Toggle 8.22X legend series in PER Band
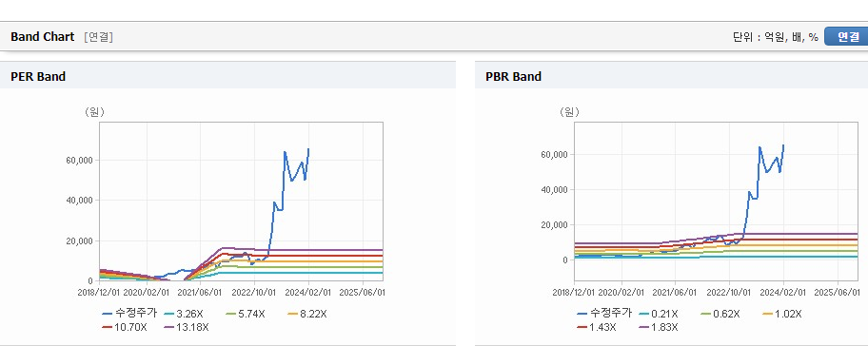 [x=307, y=314]
